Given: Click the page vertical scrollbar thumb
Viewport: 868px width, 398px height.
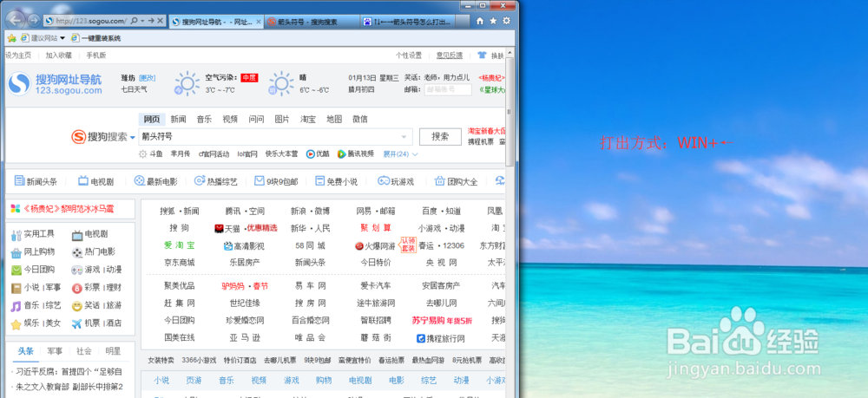Looking at the screenshot, I should click(x=510, y=111).
